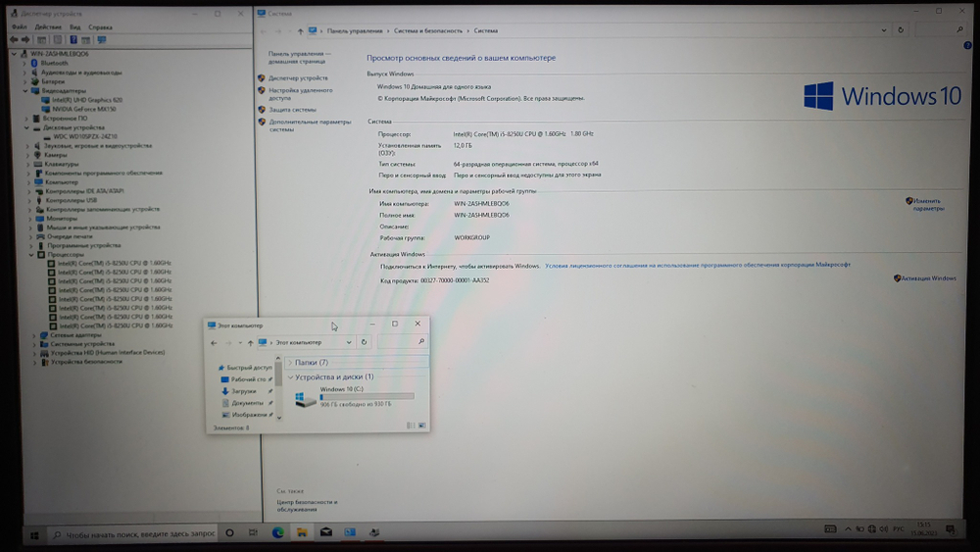Click scan hardware monitor icon in Device Manager toolbar
Viewport: 980px width, 552px height.
pos(101,40)
